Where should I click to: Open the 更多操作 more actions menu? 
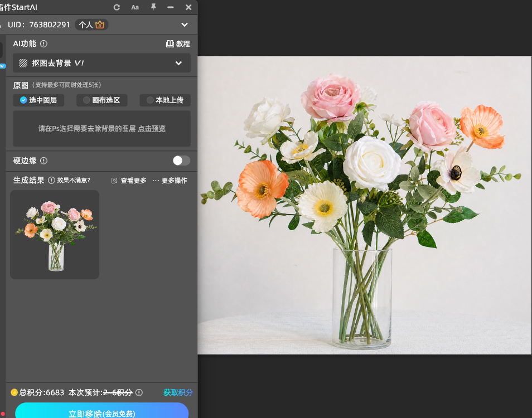pos(170,181)
